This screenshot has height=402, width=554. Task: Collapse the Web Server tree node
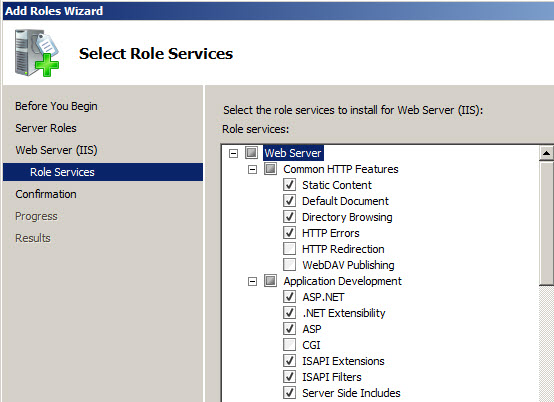(x=233, y=153)
